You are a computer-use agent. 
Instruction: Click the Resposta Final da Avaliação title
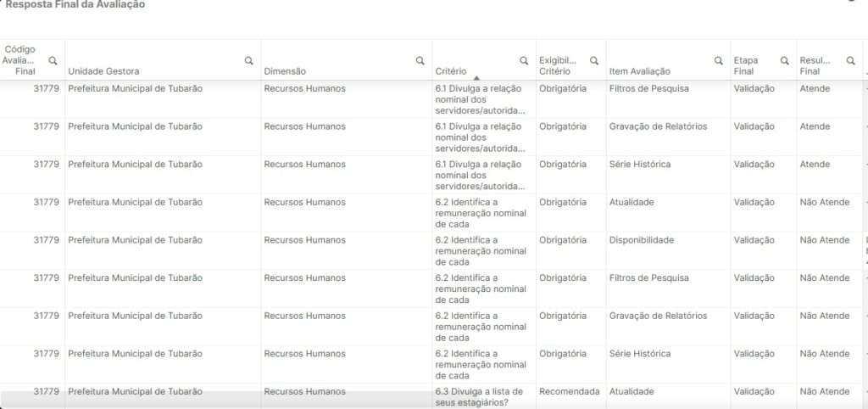click(x=75, y=5)
